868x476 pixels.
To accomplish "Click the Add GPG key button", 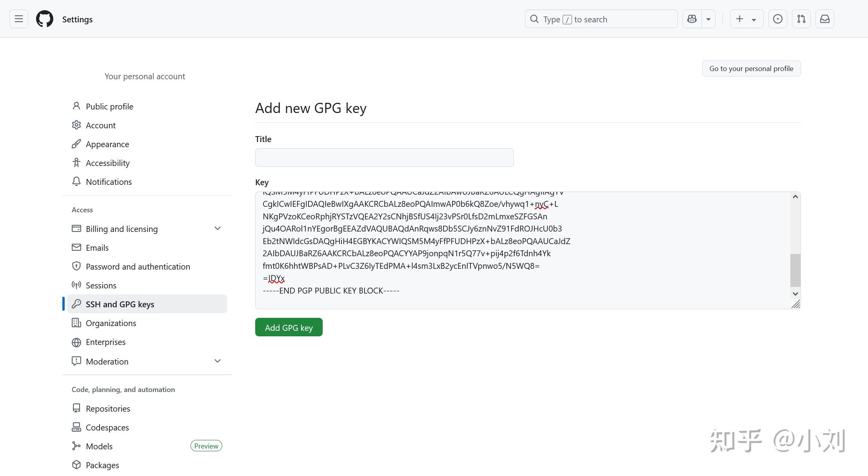I will (x=289, y=327).
